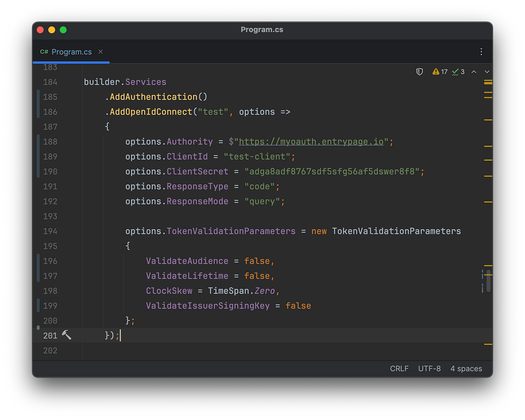Click the 17 warnings indicator
This screenshot has width=525, height=420.
pos(440,72)
